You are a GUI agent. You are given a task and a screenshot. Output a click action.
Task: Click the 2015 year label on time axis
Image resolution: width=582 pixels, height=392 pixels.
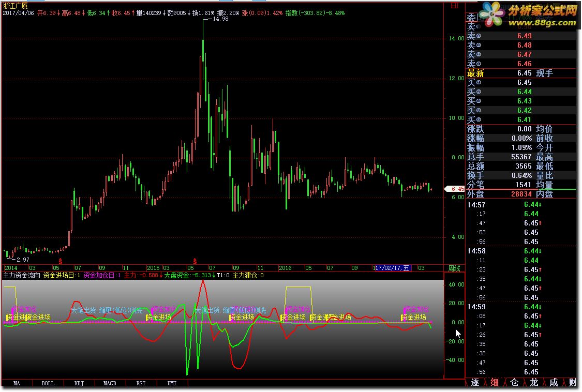click(153, 268)
